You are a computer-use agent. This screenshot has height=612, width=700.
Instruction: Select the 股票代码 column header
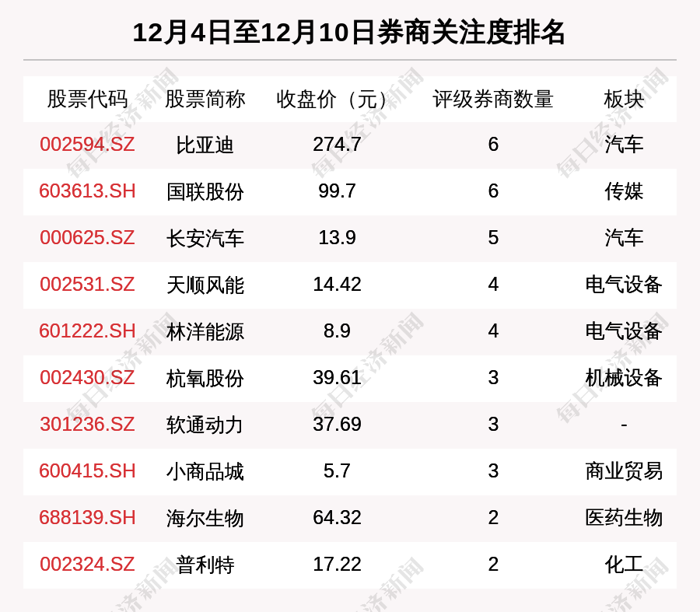(87, 99)
